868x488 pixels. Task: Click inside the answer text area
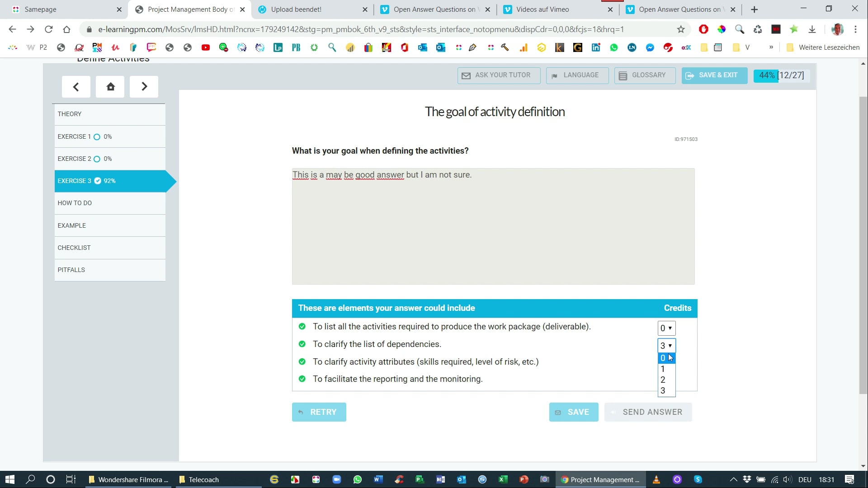click(493, 226)
